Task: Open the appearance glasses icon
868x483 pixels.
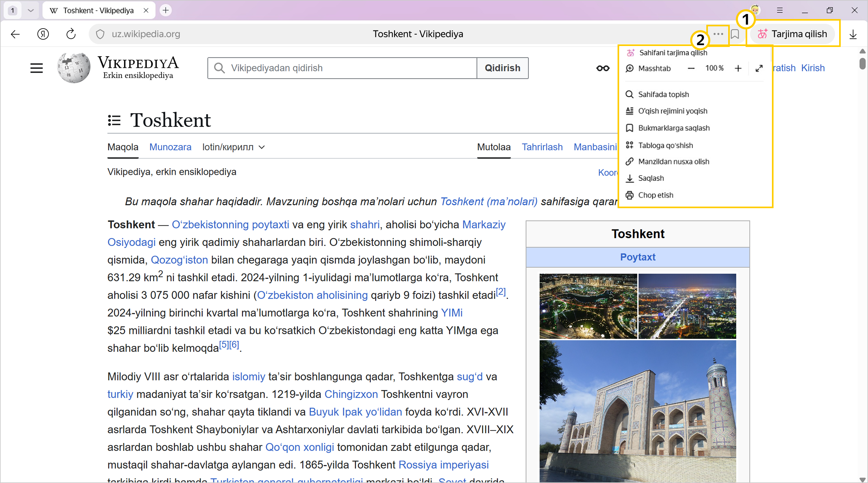Action: [602, 69]
